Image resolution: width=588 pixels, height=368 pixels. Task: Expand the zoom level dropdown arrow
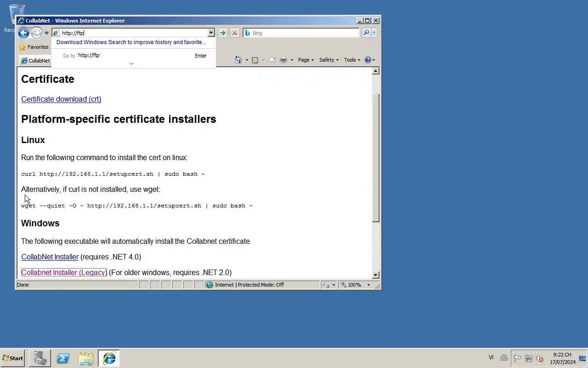368,285
